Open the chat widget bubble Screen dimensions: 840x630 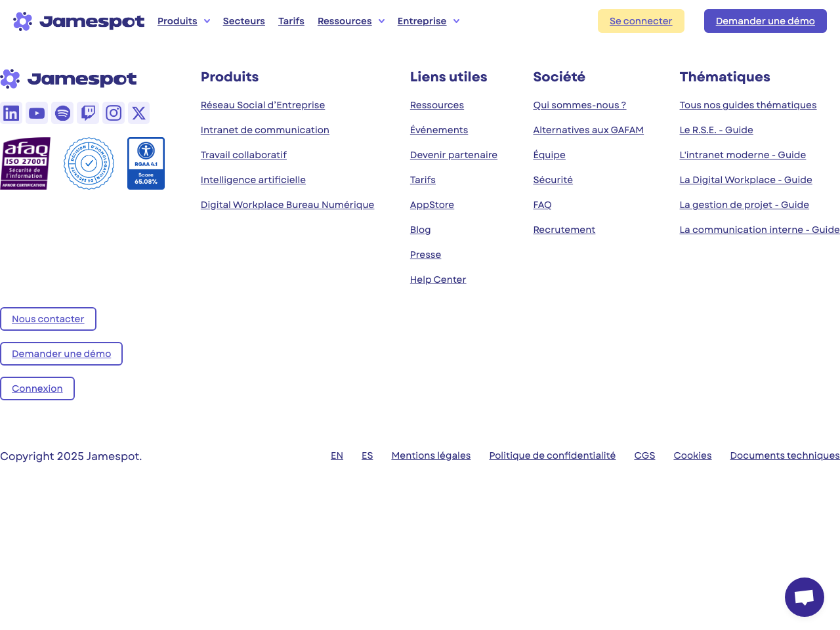[x=805, y=597]
